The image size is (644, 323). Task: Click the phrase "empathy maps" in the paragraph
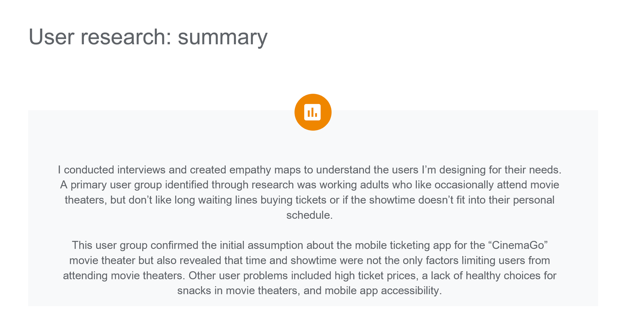tap(265, 170)
